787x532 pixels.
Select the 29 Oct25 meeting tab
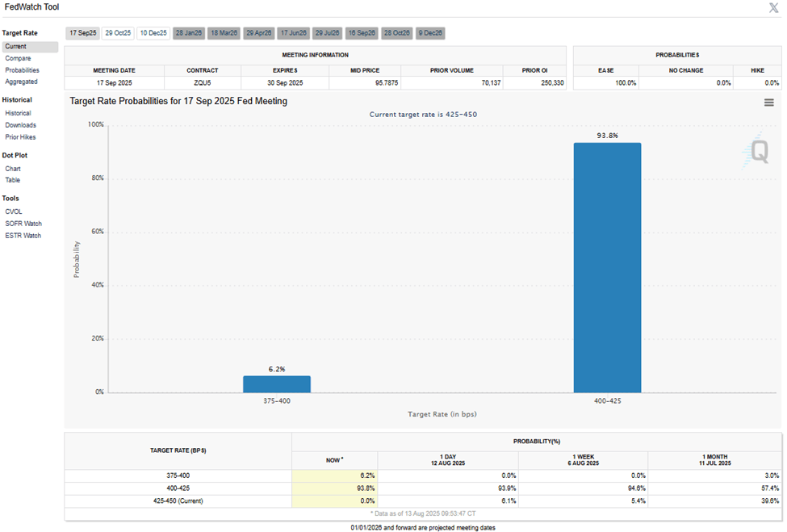(118, 33)
